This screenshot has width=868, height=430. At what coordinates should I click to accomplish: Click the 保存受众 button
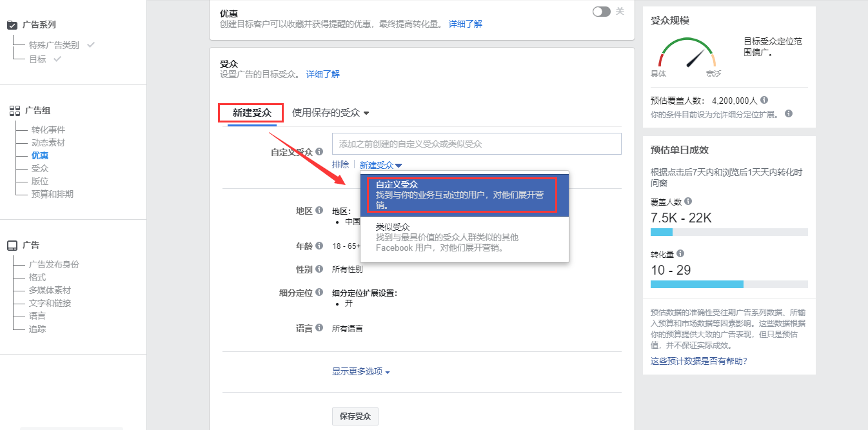pos(355,416)
